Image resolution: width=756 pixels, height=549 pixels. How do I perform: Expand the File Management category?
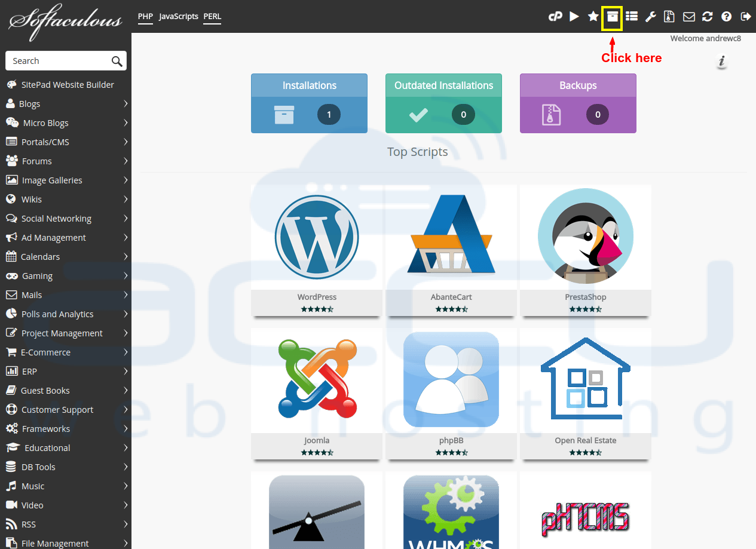click(x=66, y=542)
